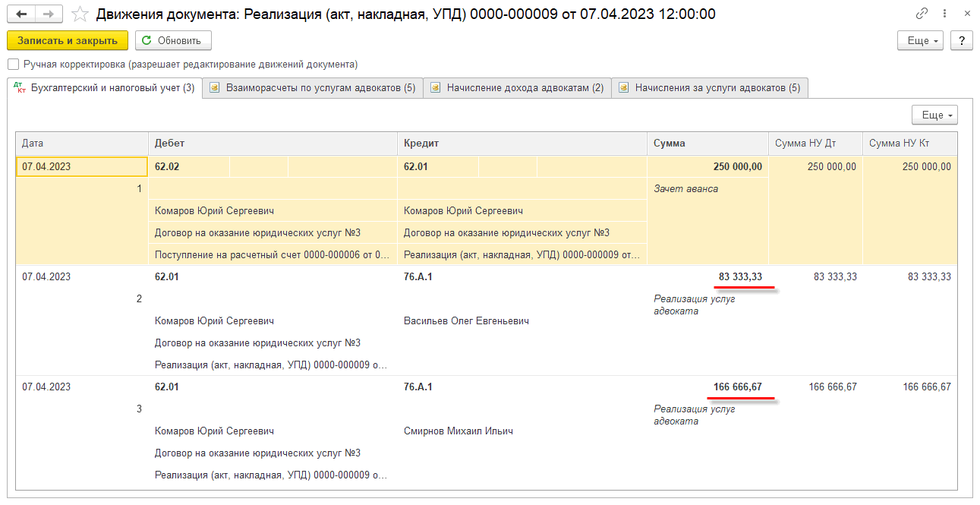Select the Бухгалтерский и налоговый учет tab
Screen dimensions: 980x505
(x=104, y=88)
